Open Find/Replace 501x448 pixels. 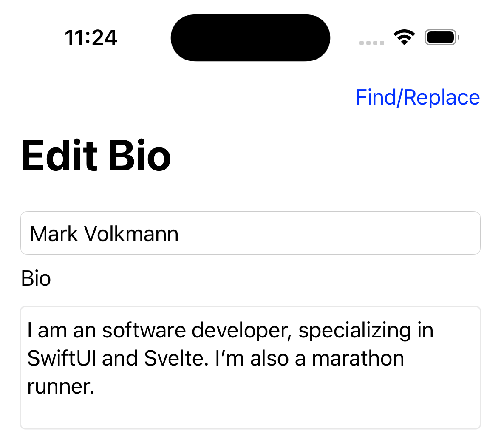coord(417,97)
